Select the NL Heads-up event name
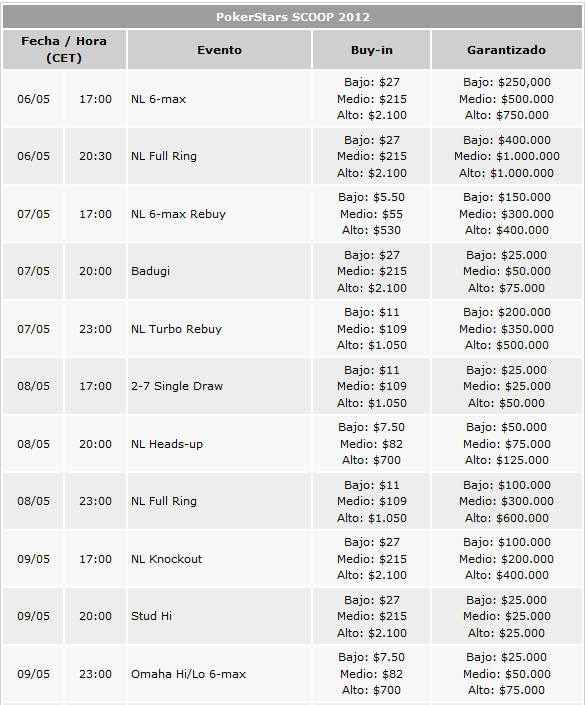The height and width of the screenshot is (705, 586). point(167,444)
